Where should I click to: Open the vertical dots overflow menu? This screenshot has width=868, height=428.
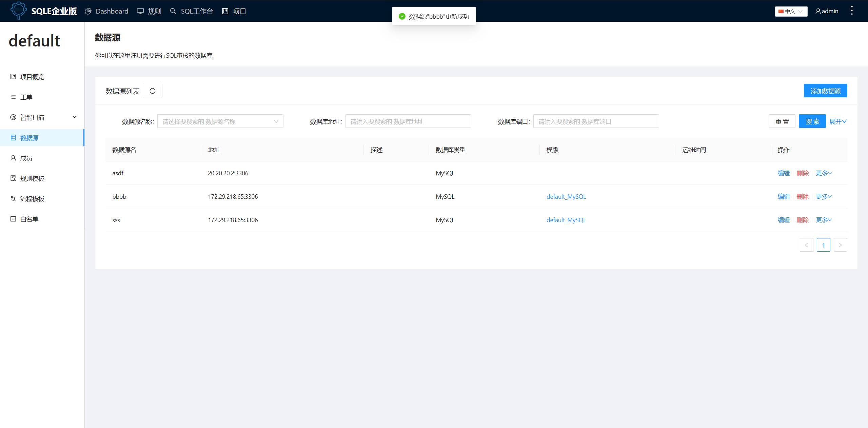click(x=852, y=11)
